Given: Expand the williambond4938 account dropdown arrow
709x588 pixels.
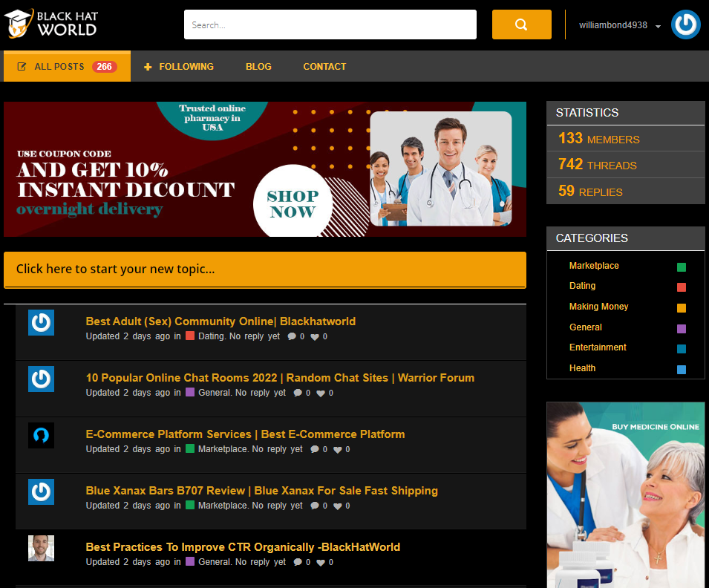Looking at the screenshot, I should (658, 26).
